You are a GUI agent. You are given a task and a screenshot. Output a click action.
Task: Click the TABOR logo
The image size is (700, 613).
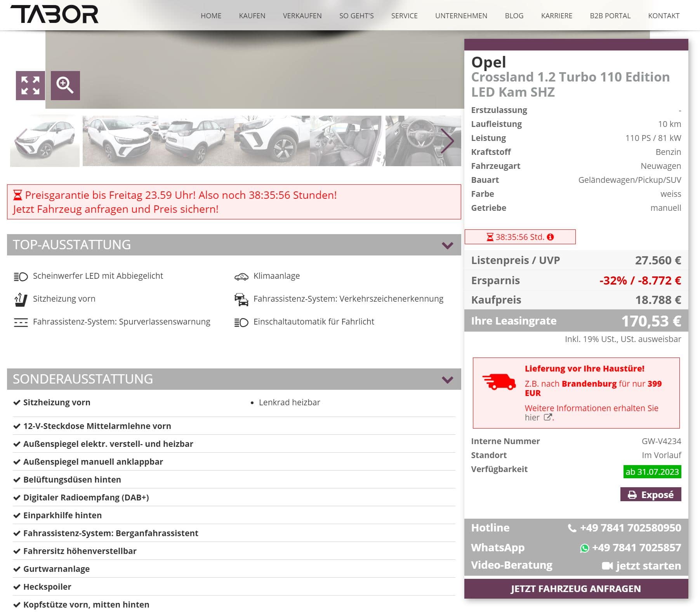pyautogui.click(x=54, y=14)
